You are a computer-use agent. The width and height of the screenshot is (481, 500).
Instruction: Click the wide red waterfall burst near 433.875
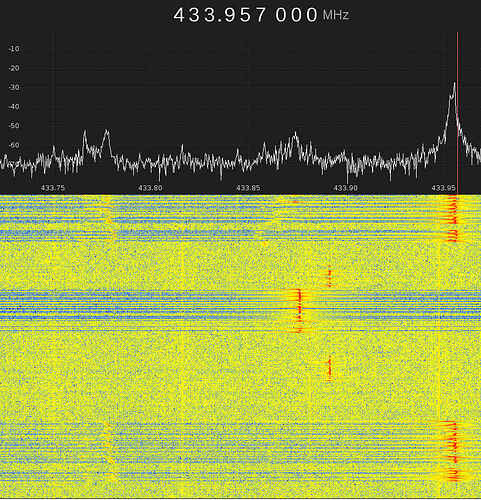coord(299,311)
